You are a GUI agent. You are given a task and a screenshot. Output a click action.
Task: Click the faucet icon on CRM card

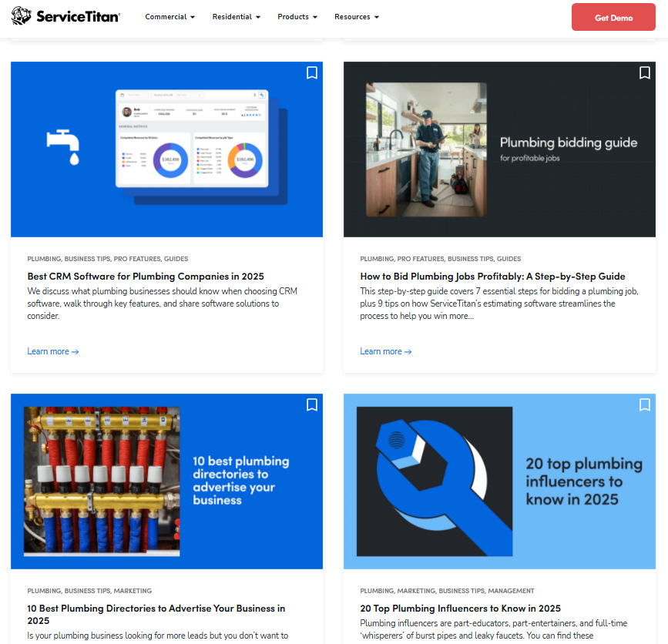click(63, 147)
